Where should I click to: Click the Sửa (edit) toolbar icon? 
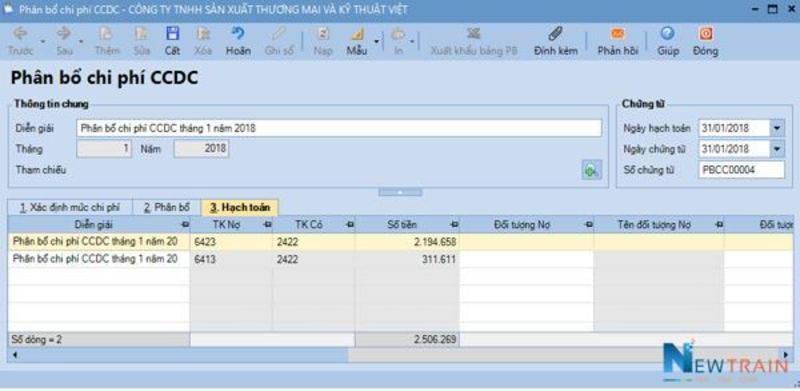141,34
